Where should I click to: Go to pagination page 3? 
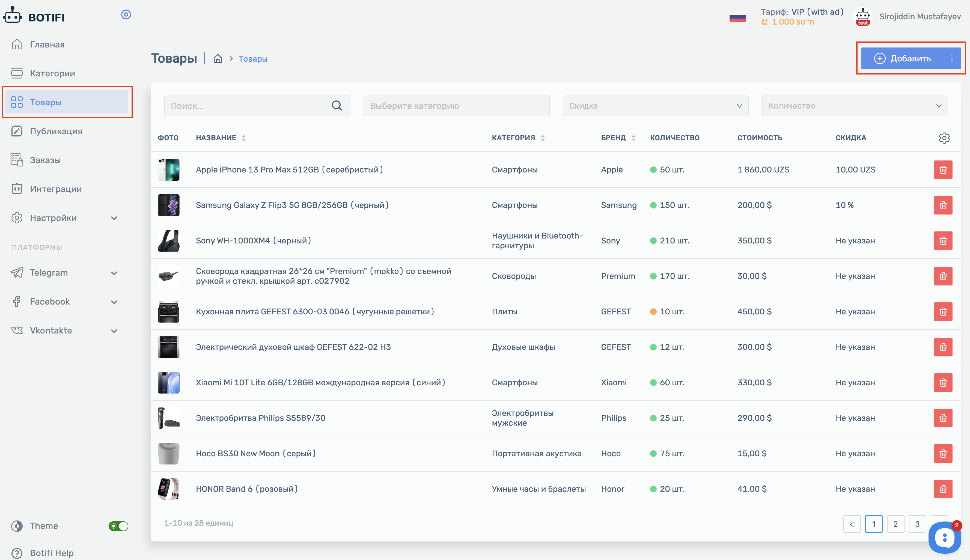tap(917, 524)
